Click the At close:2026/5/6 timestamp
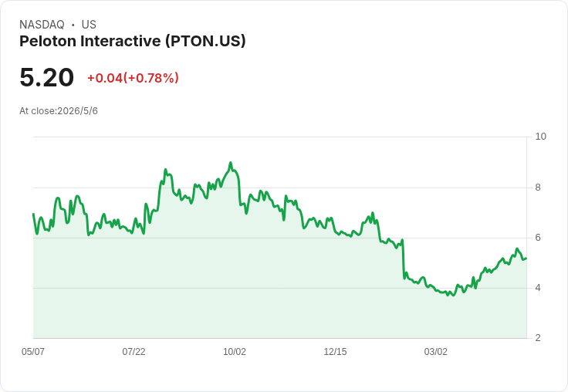Image resolution: width=568 pixels, height=392 pixels. point(59,111)
